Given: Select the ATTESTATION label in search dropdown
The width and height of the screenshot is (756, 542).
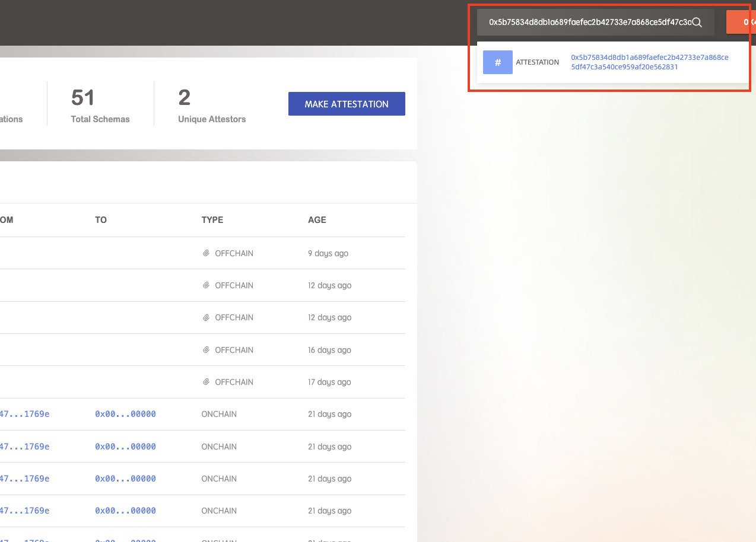Looking at the screenshot, I should pos(537,62).
